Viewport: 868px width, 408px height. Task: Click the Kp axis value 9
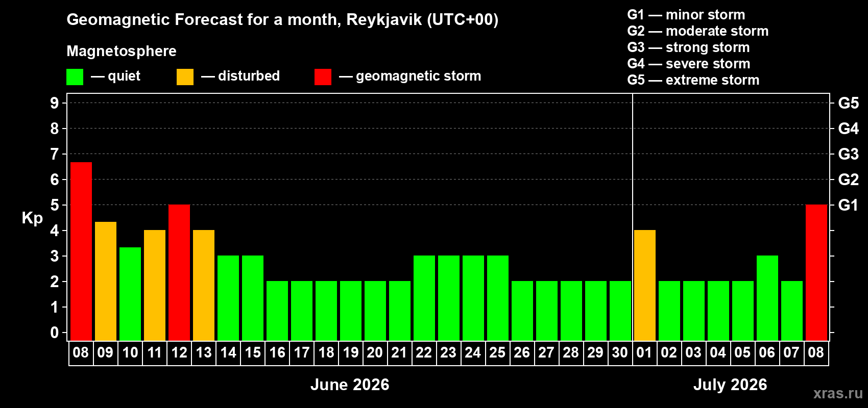55,103
